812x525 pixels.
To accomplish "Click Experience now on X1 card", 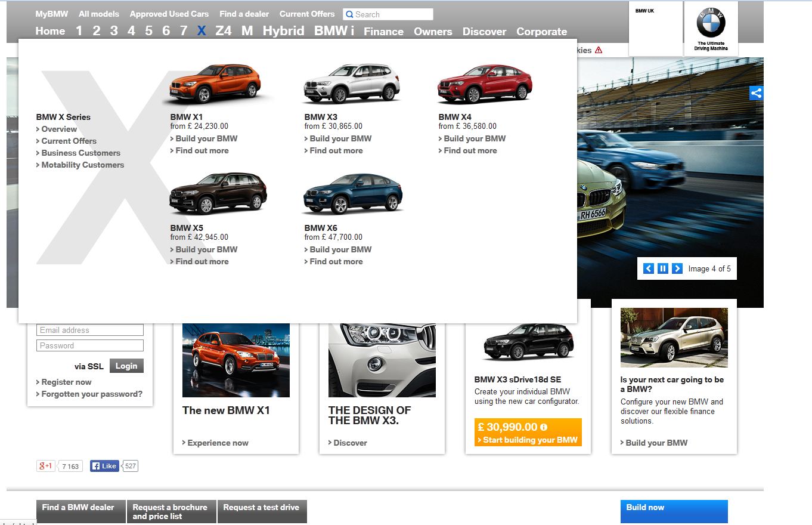I will tap(215, 443).
